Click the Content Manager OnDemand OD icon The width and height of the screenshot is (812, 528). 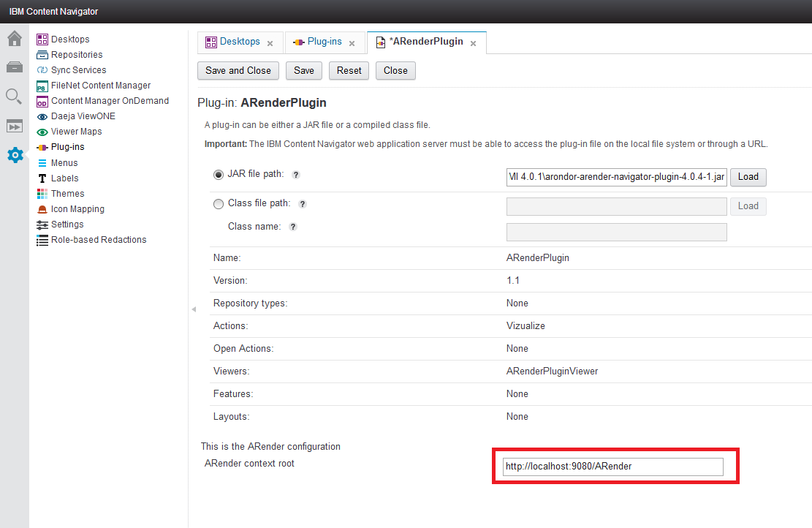[x=42, y=101]
